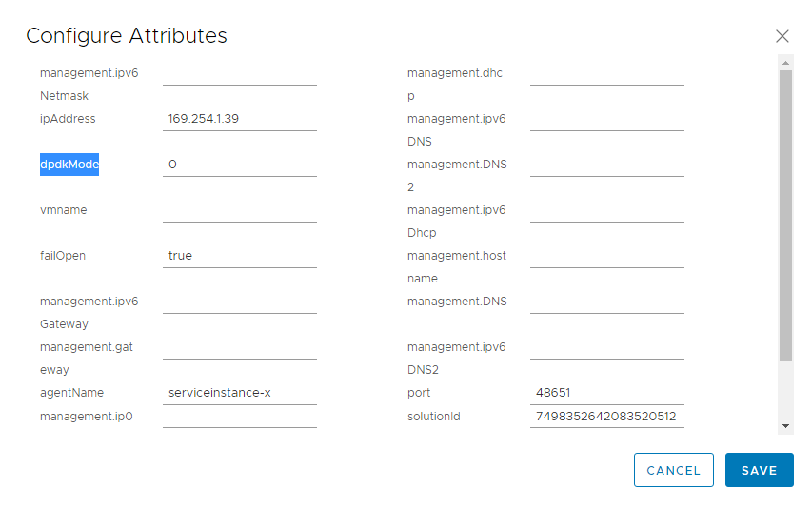Click the solutionId input field
812x506 pixels.
[606, 416]
